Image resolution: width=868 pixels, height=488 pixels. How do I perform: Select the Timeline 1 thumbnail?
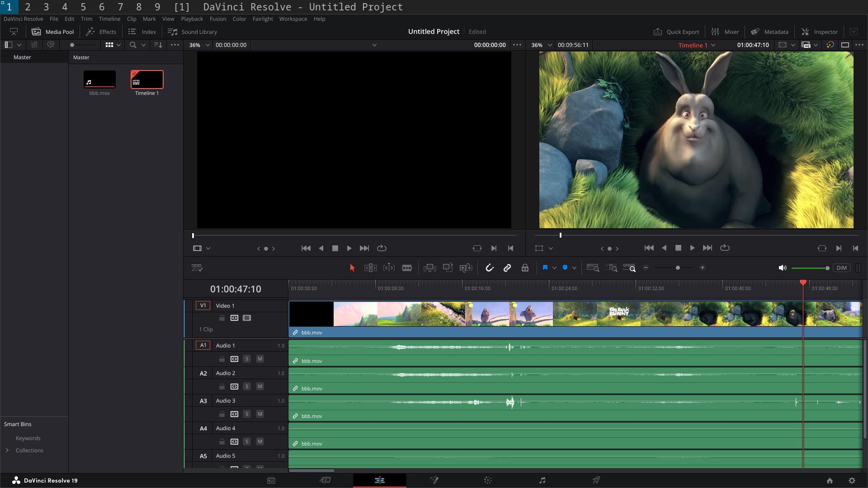point(147,80)
